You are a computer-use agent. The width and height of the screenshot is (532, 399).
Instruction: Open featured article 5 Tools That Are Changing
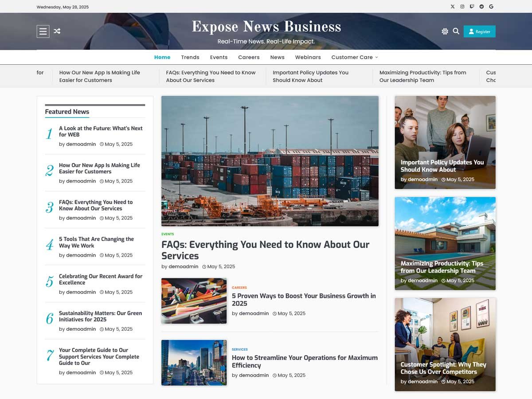(96, 242)
